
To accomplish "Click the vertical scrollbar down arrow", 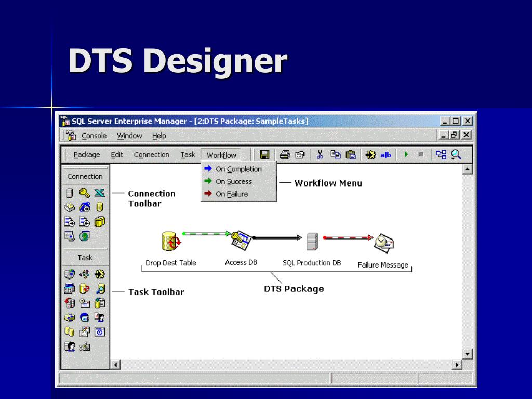I will pos(467,354).
